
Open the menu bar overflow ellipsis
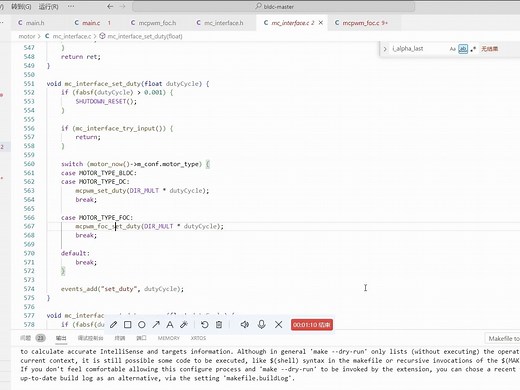tap(71, 6)
